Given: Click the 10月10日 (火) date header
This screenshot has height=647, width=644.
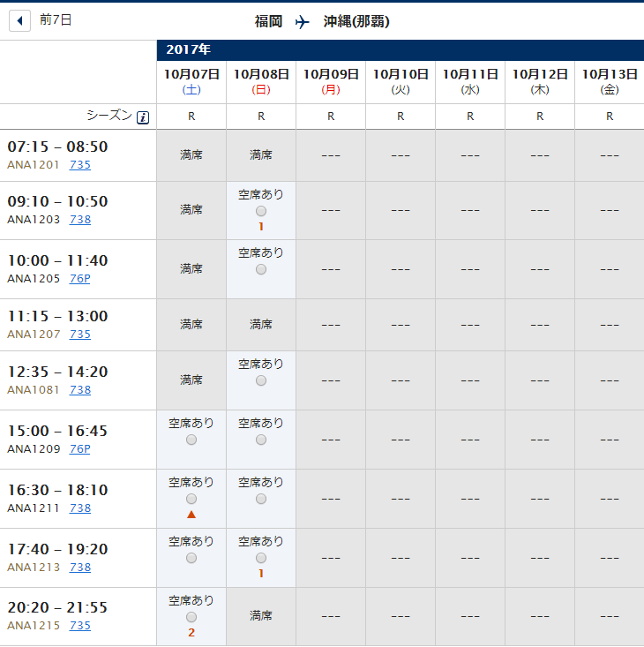Looking at the screenshot, I should pyautogui.click(x=401, y=82).
